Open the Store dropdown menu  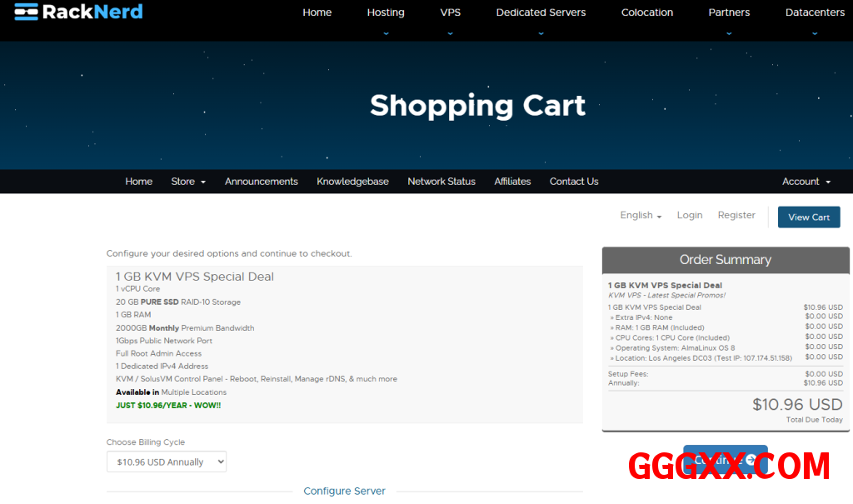pyautogui.click(x=188, y=182)
